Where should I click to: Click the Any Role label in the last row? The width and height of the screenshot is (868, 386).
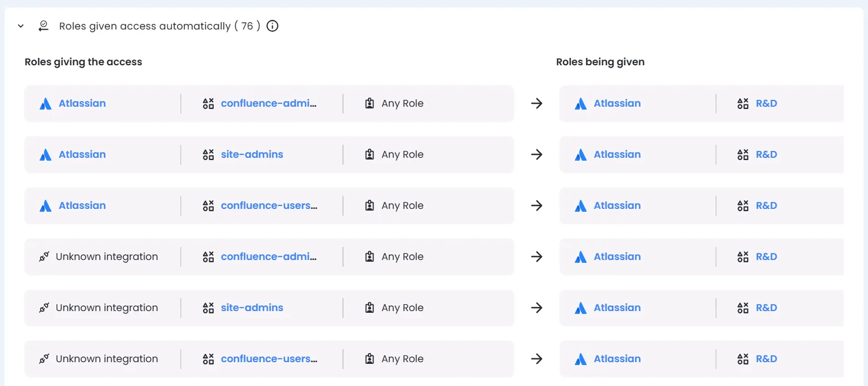click(403, 359)
